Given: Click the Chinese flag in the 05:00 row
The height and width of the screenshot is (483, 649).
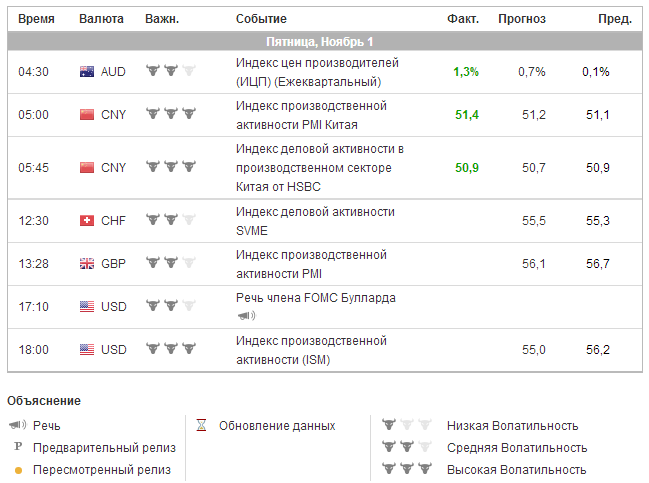Looking at the screenshot, I should (86, 115).
